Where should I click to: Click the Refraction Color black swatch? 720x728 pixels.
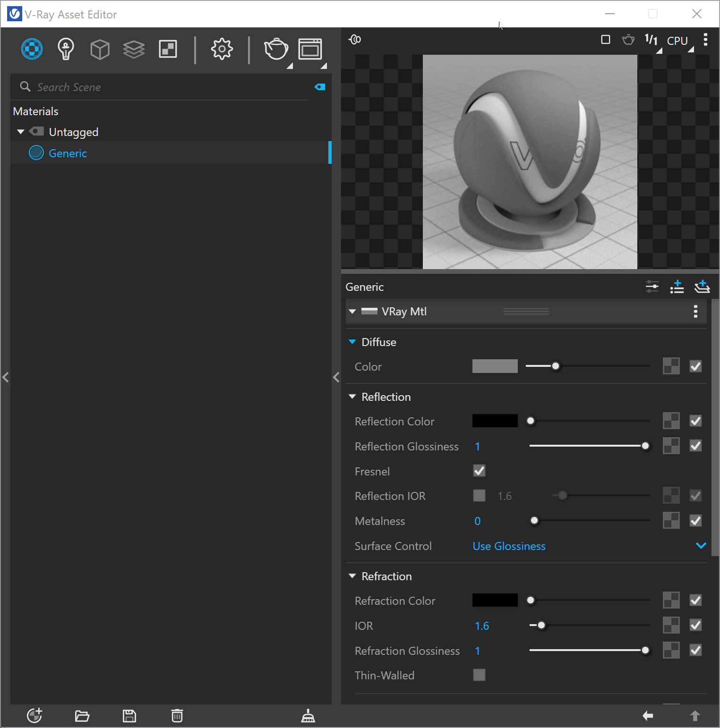pos(495,600)
